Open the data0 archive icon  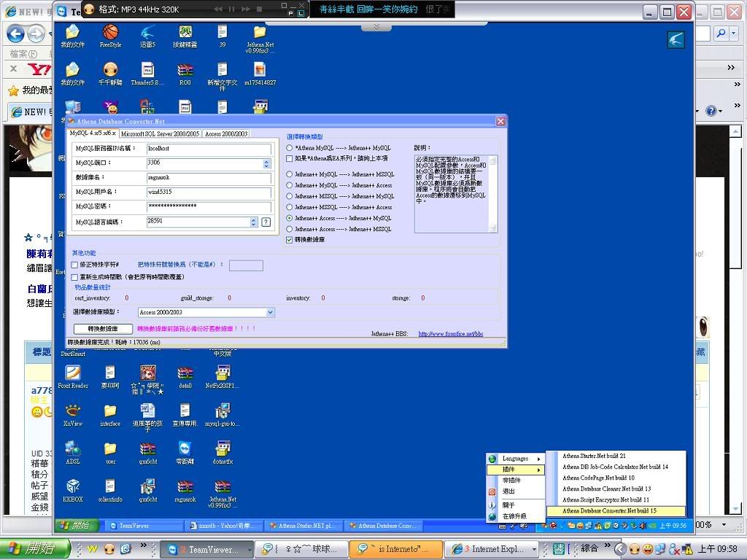pos(185,377)
